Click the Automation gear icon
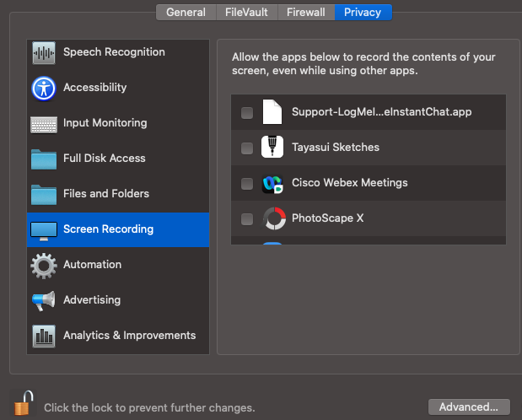 pos(43,265)
